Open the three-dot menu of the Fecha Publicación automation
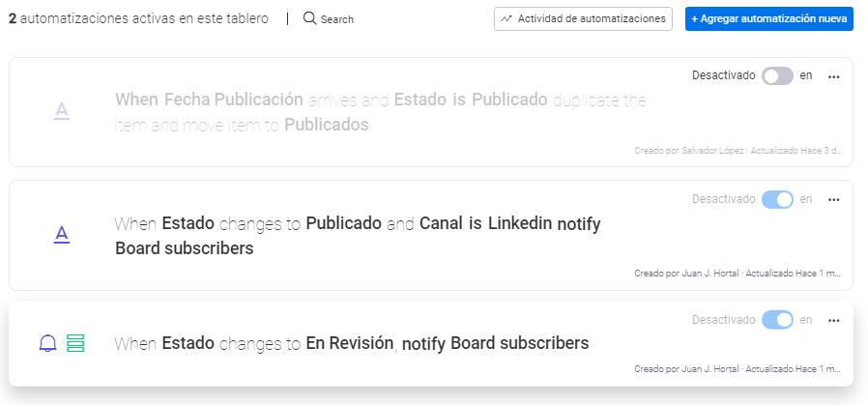This screenshot has width=868, height=405. click(834, 76)
